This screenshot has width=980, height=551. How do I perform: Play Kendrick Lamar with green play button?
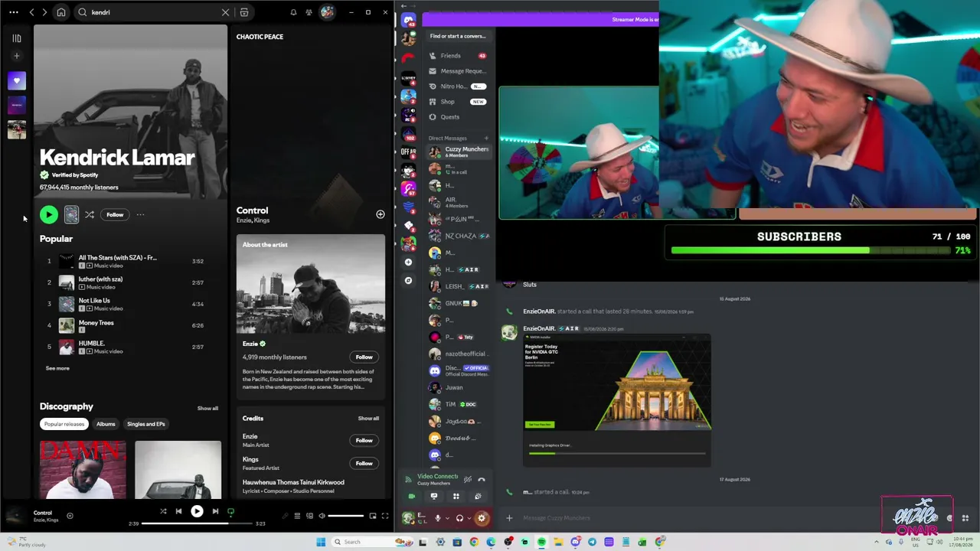click(48, 215)
